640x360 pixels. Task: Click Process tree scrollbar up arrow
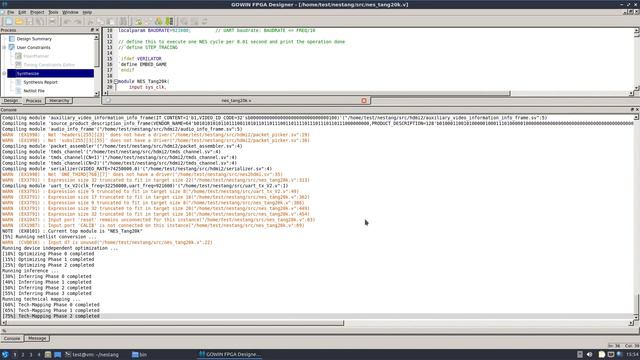click(97, 38)
